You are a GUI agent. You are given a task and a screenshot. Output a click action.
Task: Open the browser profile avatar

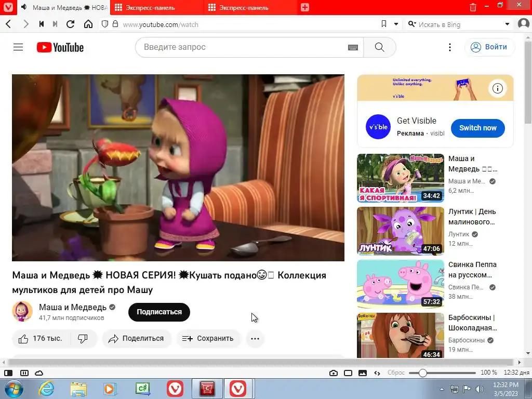point(524,24)
